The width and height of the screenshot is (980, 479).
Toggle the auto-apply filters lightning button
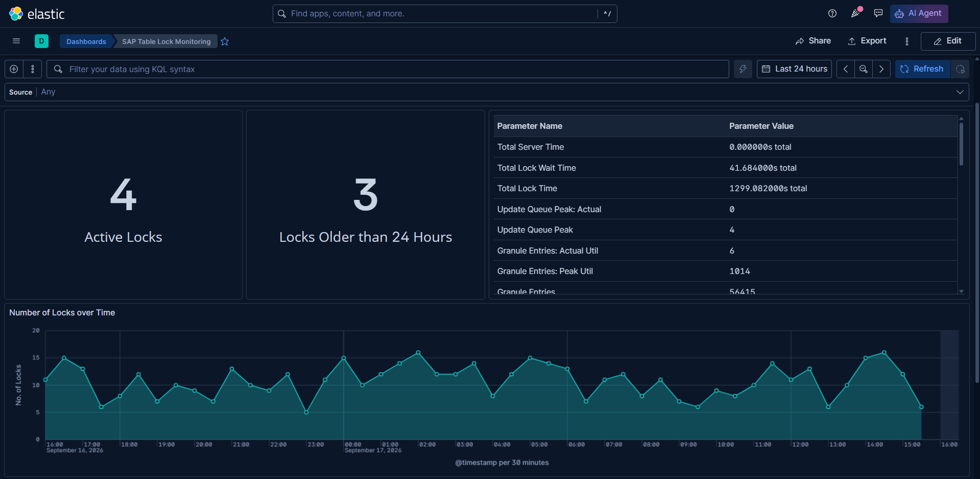743,69
